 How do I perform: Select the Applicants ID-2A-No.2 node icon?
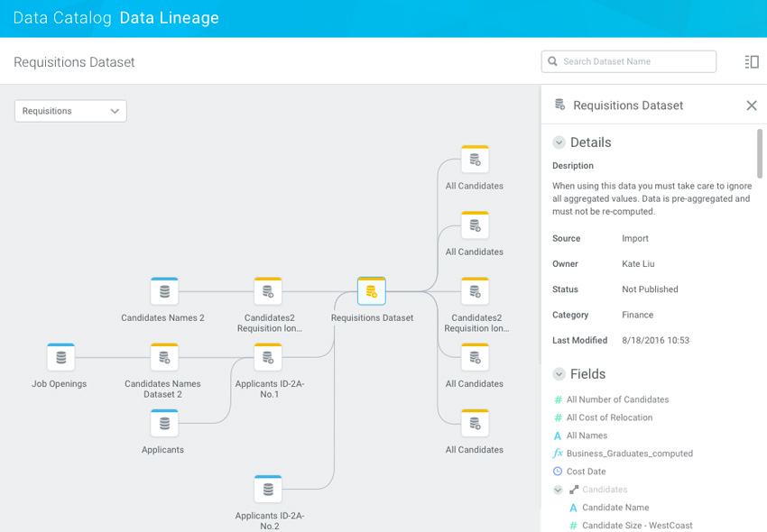[268, 490]
